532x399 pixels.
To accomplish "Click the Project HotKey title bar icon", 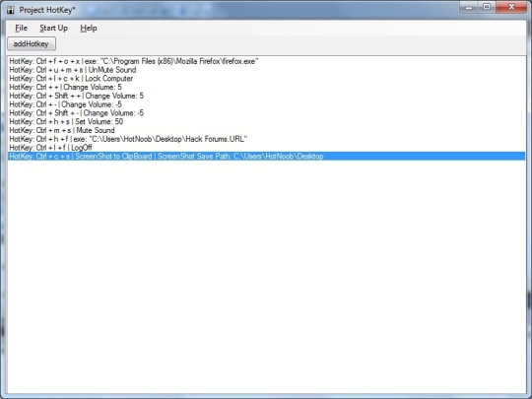I will [x=11, y=10].
